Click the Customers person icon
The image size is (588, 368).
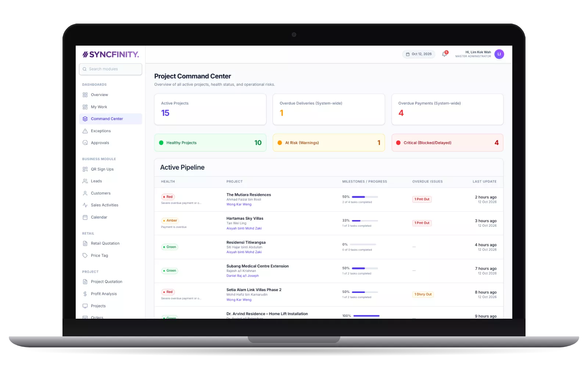85,193
